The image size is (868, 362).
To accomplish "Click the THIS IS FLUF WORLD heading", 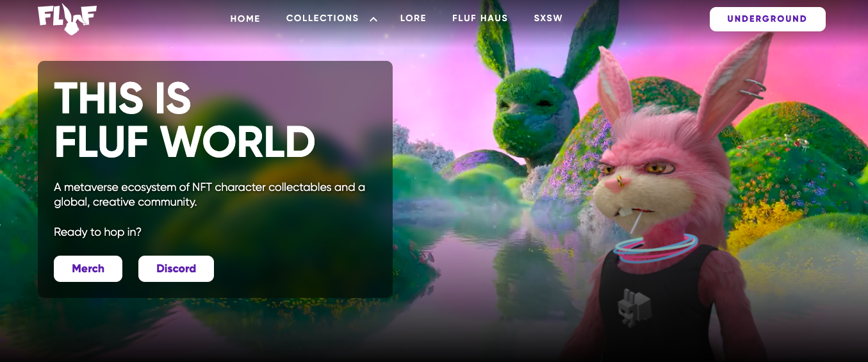I will 184,121.
